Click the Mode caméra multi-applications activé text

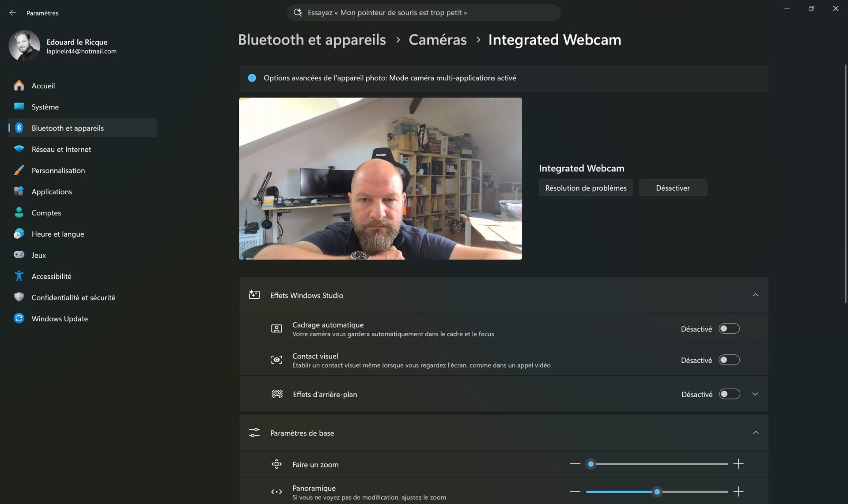[452, 78]
